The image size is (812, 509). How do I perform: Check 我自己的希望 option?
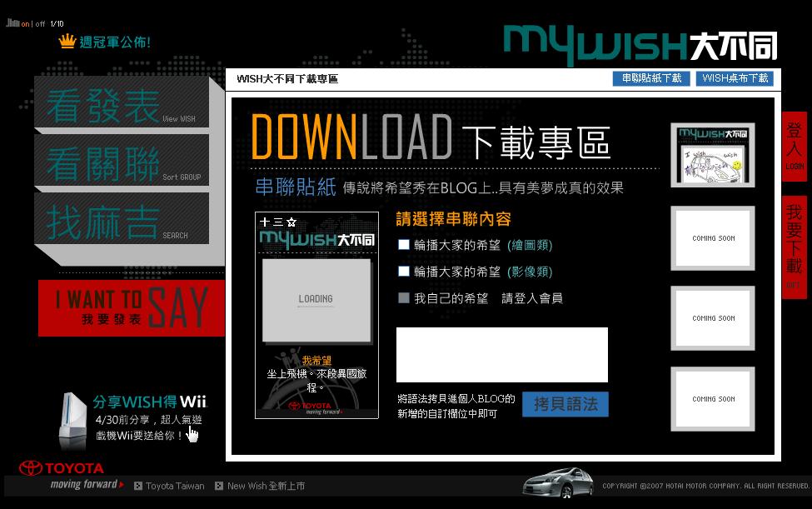click(x=403, y=297)
